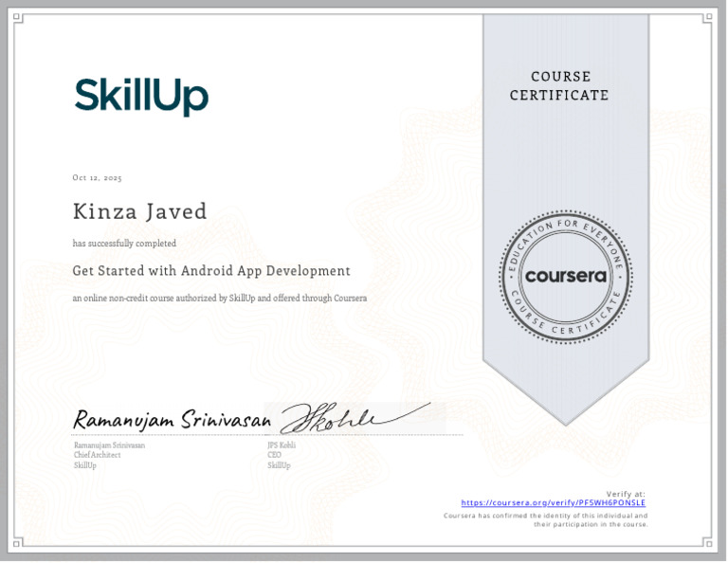728x563 pixels.
Task: Select course title Get Started with Android App Development
Action: [x=211, y=270]
